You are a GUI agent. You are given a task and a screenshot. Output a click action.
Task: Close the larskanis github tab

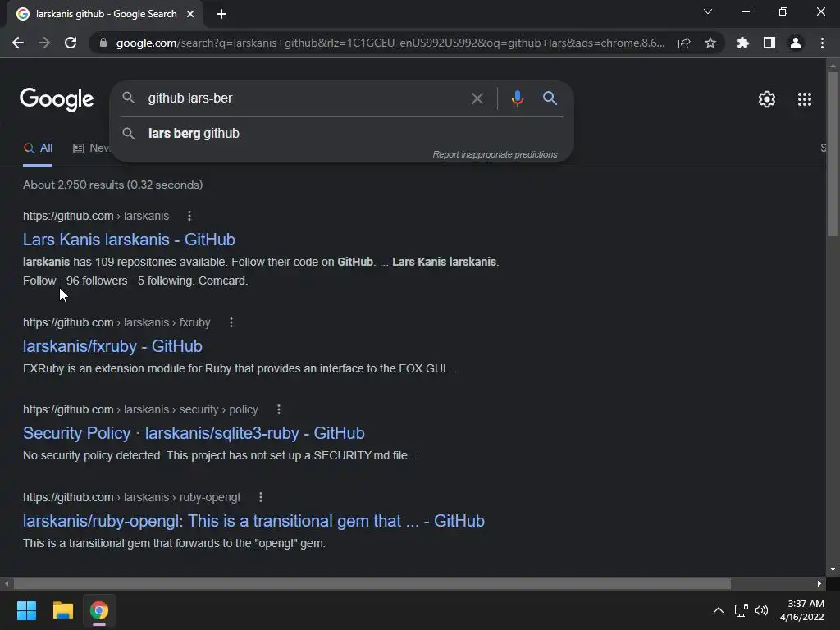(x=190, y=14)
